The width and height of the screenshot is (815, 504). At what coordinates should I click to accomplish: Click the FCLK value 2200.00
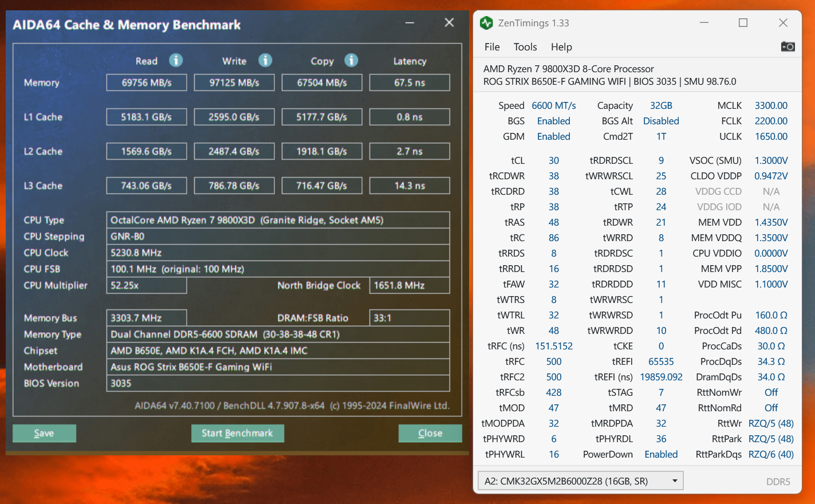coord(771,121)
